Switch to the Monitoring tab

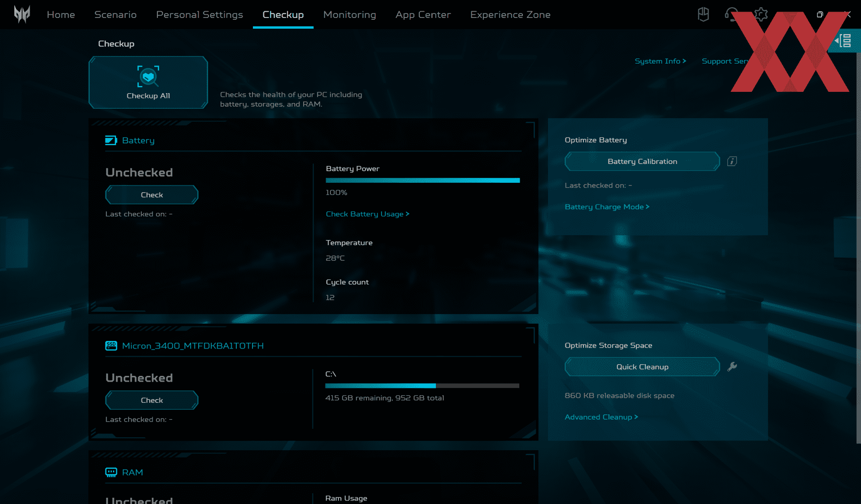point(349,14)
